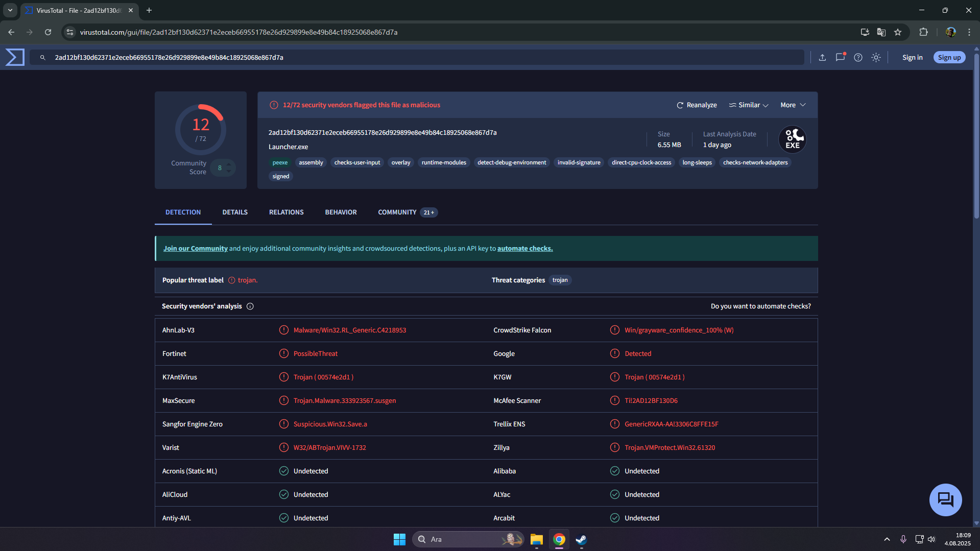Open the Windows Start menu
The width and height of the screenshot is (980, 551).
399,539
